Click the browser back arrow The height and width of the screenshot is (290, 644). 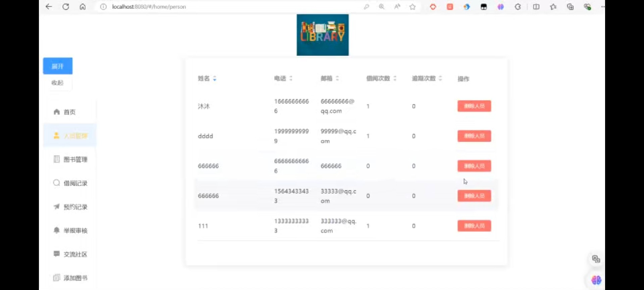pyautogui.click(x=49, y=7)
